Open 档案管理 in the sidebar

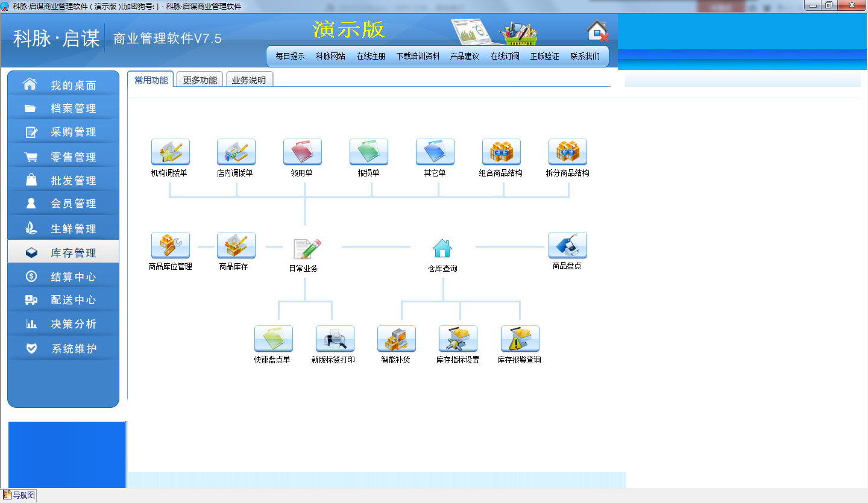[x=63, y=108]
